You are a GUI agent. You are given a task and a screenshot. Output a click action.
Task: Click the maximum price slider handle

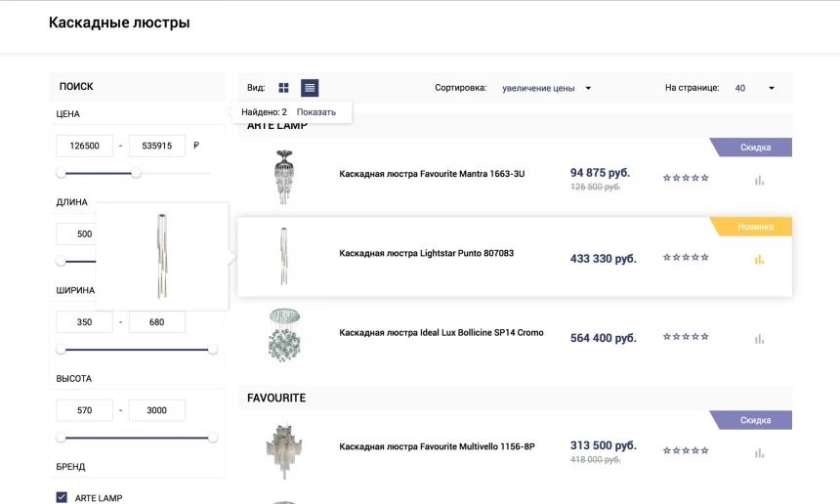tap(136, 172)
